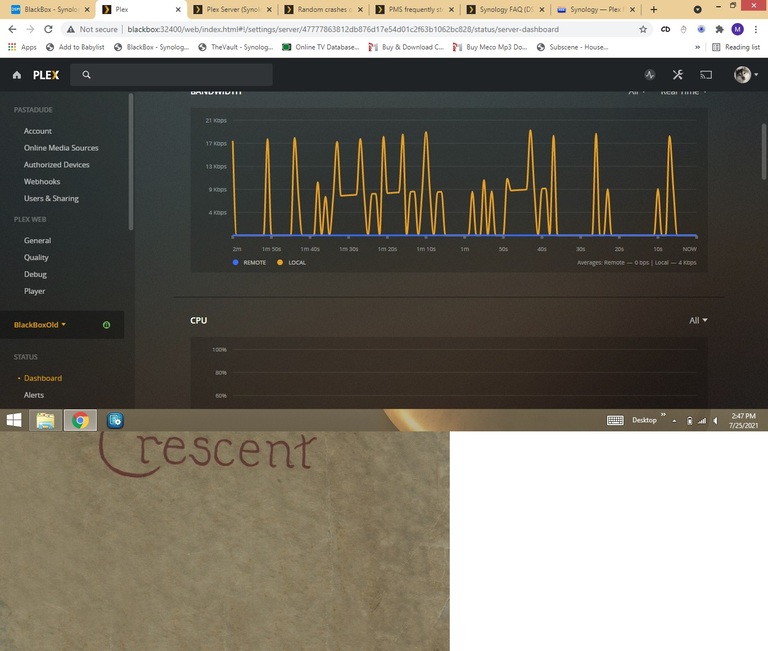Expand the Desktop toolbar chevron
Screen dimensions: 768x651
click(x=663, y=415)
